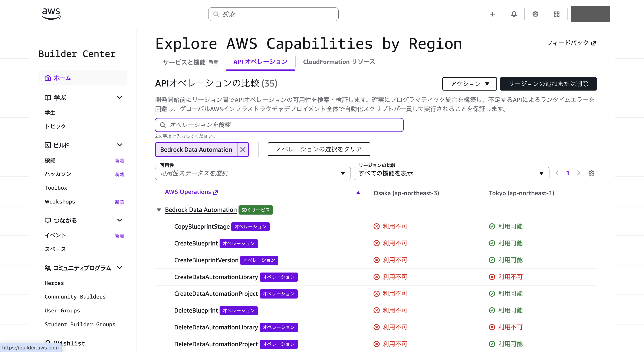Collapse the つながる sidebar section
The height and width of the screenshot is (352, 644).
[120, 220]
